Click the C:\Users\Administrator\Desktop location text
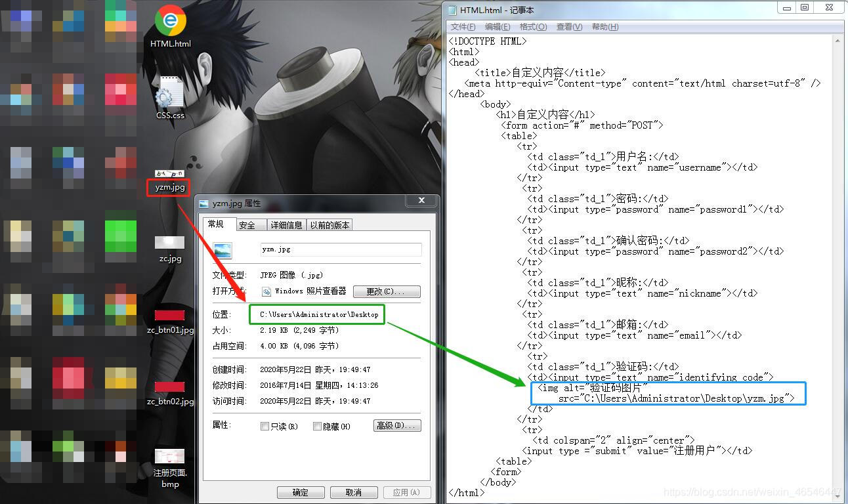The width and height of the screenshot is (848, 504). [x=319, y=315]
